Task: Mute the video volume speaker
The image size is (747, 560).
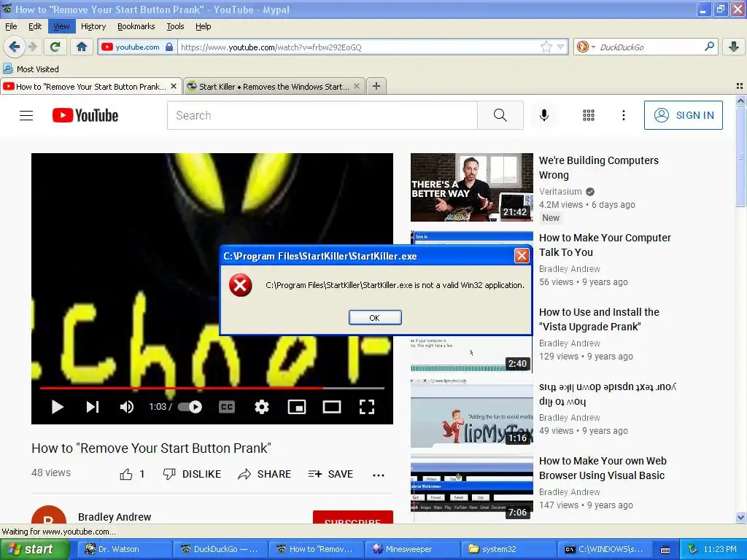Action: point(127,407)
